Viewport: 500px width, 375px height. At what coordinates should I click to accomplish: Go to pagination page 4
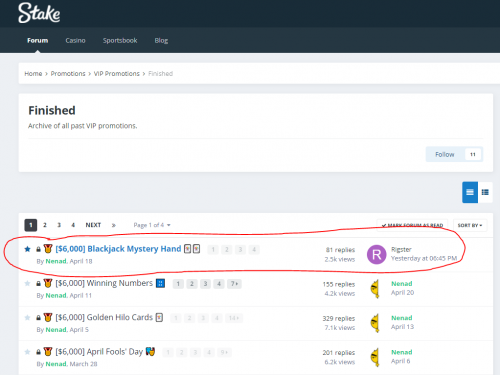(x=73, y=225)
